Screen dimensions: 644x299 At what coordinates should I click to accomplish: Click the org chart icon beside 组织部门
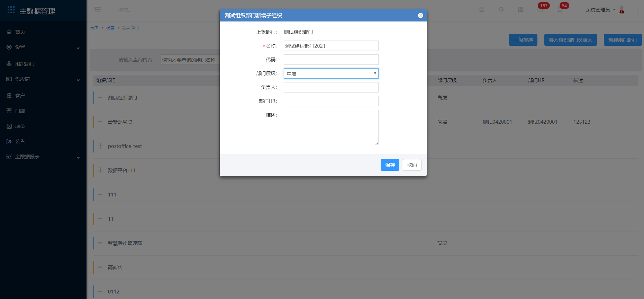pos(9,64)
